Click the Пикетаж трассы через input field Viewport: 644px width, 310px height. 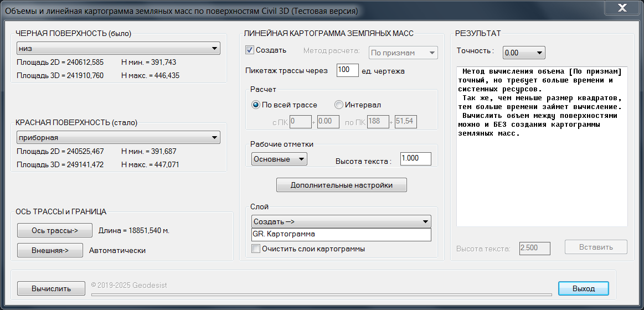pos(347,70)
